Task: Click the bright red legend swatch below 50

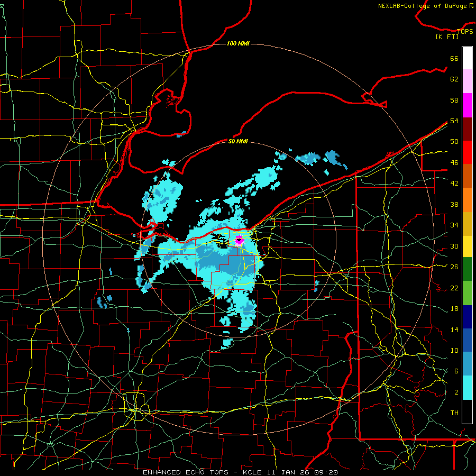Action: [467, 152]
